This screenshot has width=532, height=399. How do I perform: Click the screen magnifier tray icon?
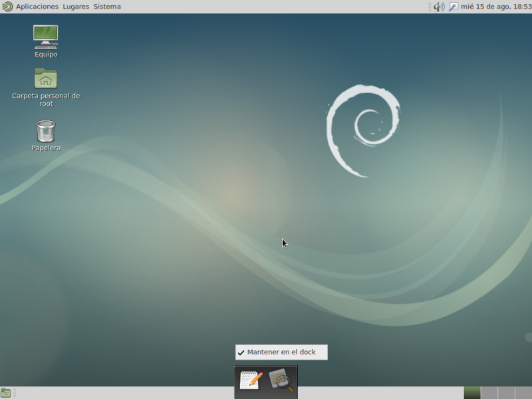pyautogui.click(x=454, y=7)
